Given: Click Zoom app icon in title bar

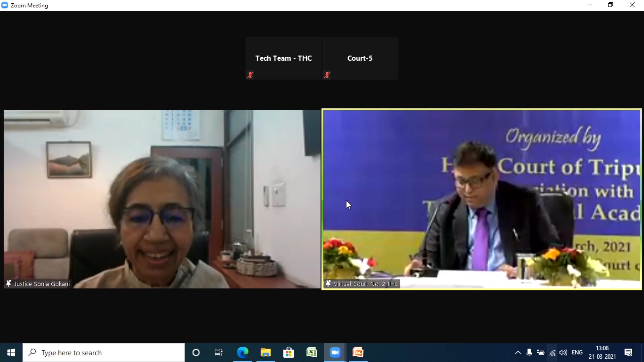Looking at the screenshot, I should (x=5, y=5).
